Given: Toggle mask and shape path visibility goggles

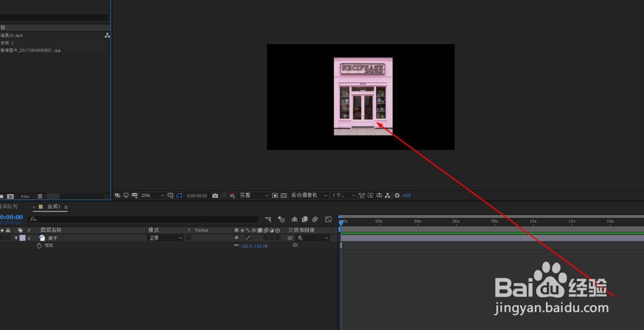Looking at the screenshot, I should 134,195.
